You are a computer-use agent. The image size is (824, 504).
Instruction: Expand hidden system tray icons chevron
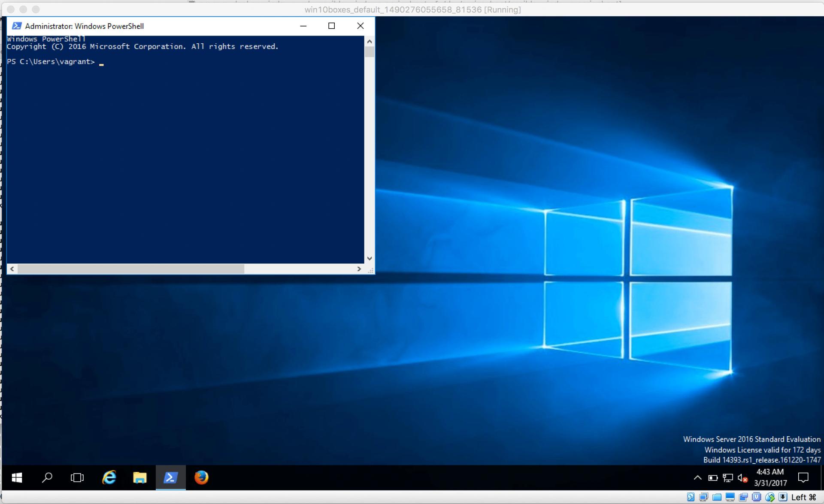[x=698, y=477]
